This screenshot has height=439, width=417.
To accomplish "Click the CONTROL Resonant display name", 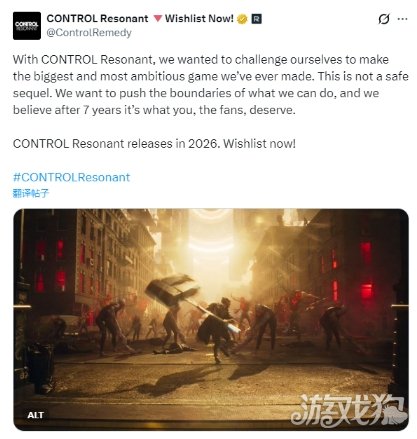I will coord(97,19).
